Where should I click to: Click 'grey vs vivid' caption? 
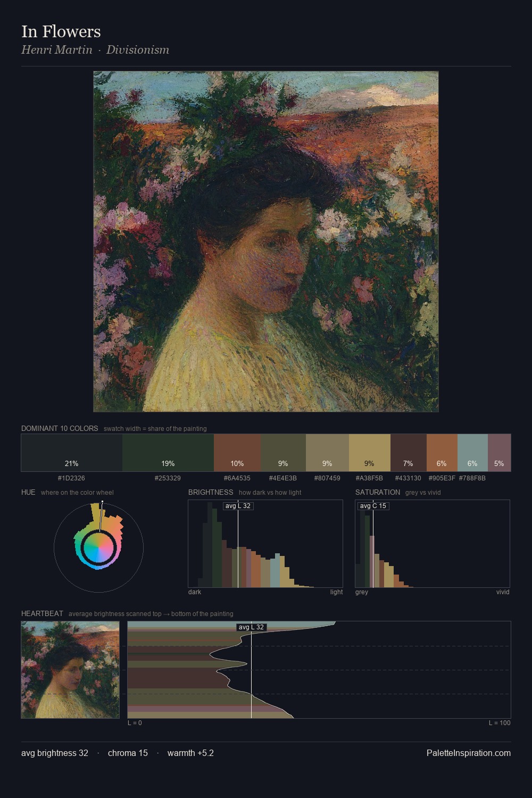click(x=423, y=493)
